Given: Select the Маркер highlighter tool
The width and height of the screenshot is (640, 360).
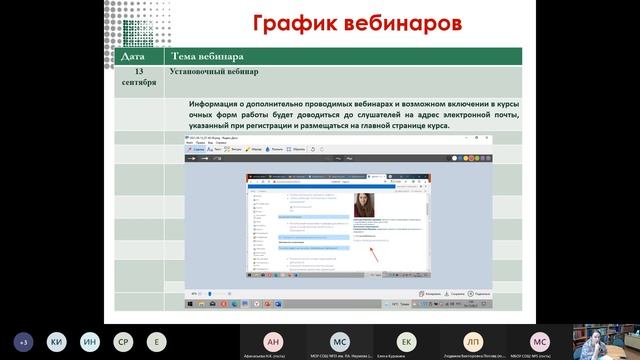Looking at the screenshot, I should coord(253,149).
